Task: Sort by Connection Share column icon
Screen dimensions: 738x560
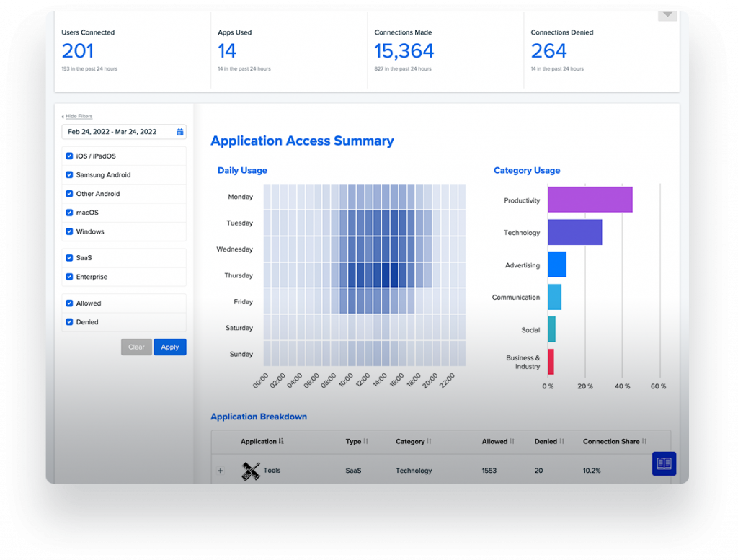Action: click(644, 441)
